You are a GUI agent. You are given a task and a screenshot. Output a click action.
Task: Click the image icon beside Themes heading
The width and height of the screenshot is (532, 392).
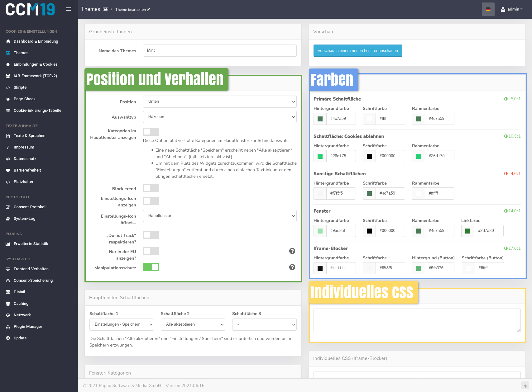(x=106, y=9)
